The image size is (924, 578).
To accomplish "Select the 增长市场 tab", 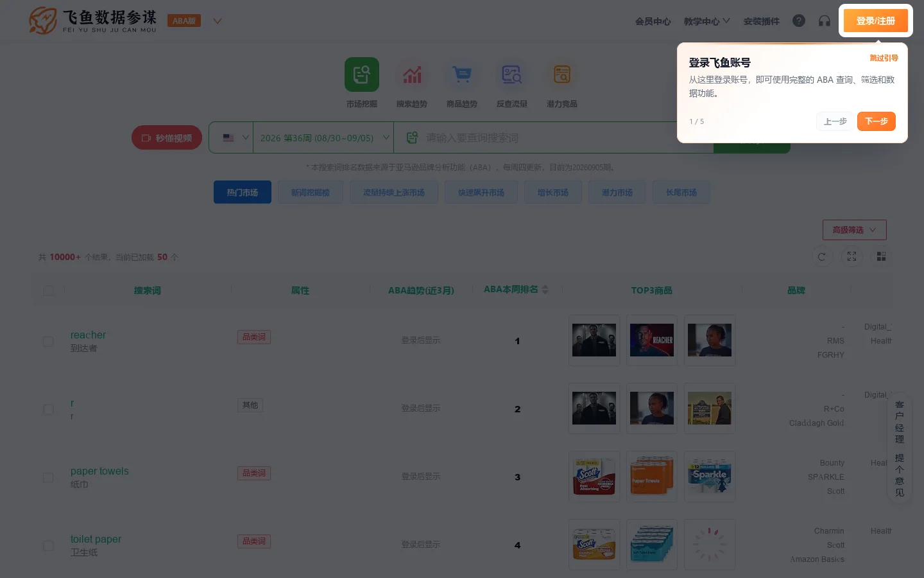I will click(x=553, y=192).
